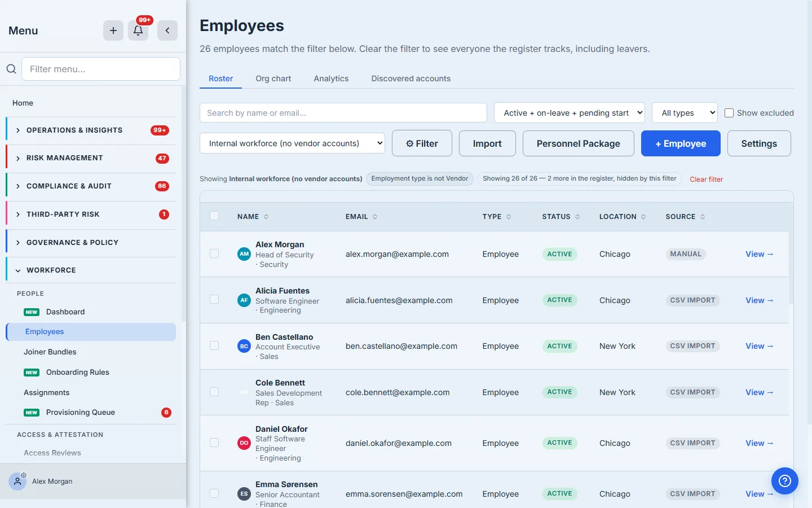Click the 86 badge on Compliance & Audit
812x508 pixels.
pyautogui.click(x=162, y=186)
